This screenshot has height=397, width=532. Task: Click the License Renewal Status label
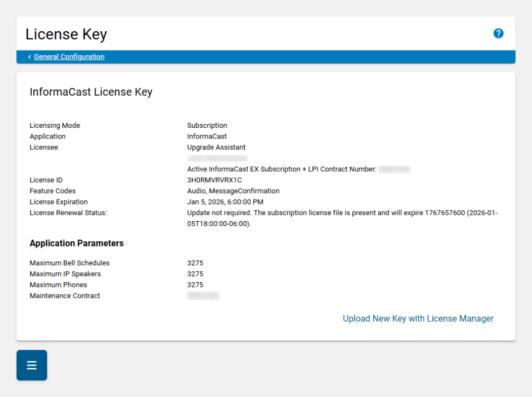point(68,213)
